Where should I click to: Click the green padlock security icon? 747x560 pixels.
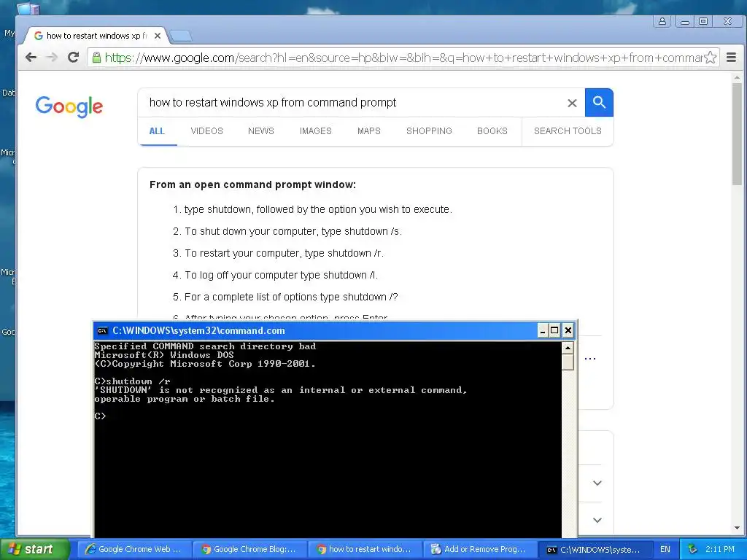point(96,58)
